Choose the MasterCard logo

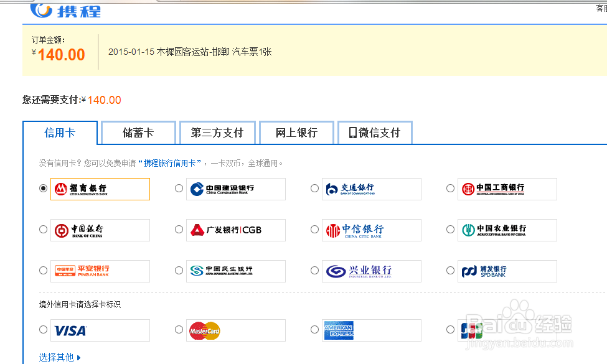[236, 330]
